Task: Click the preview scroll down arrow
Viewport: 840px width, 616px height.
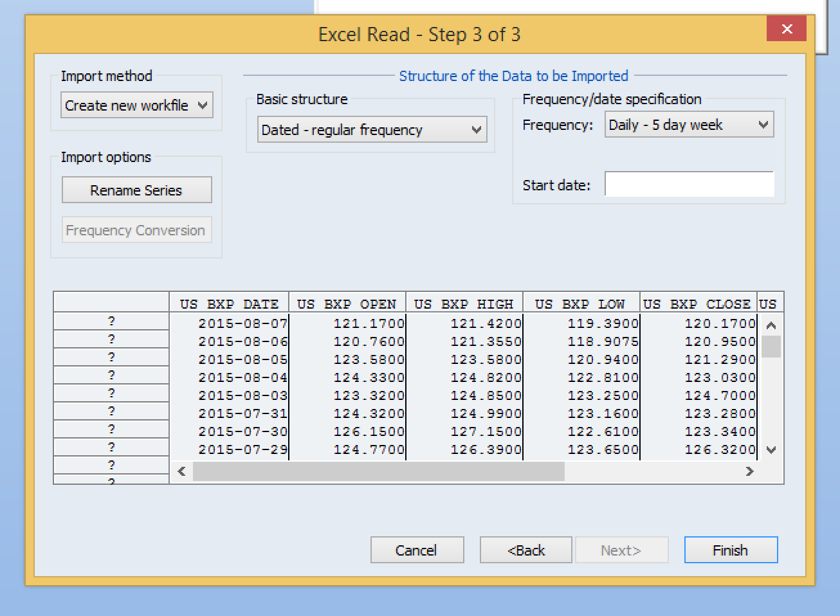Action: click(x=771, y=450)
